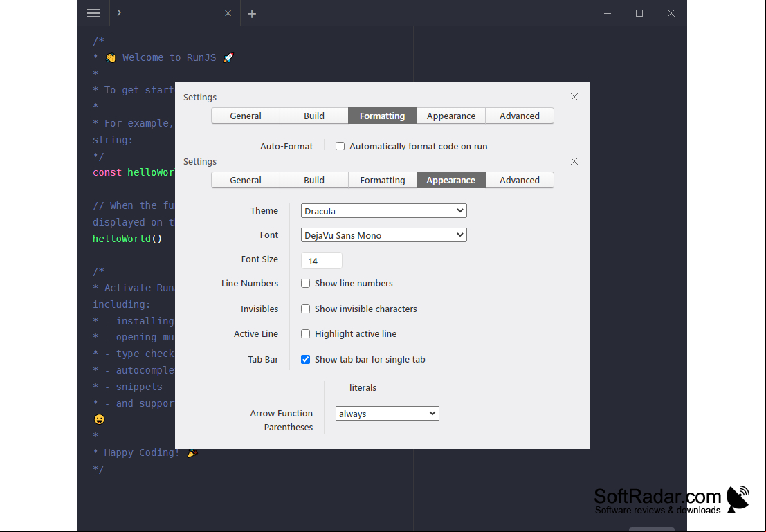Viewport: 766px width, 532px height.
Task: Click the '* - snippets' comment line
Action: 127,387
